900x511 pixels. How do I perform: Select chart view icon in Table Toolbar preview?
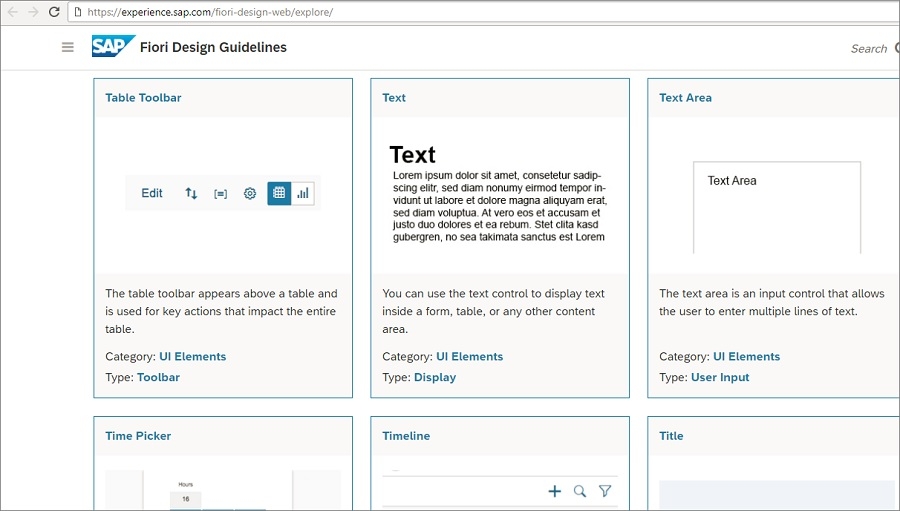coord(302,193)
